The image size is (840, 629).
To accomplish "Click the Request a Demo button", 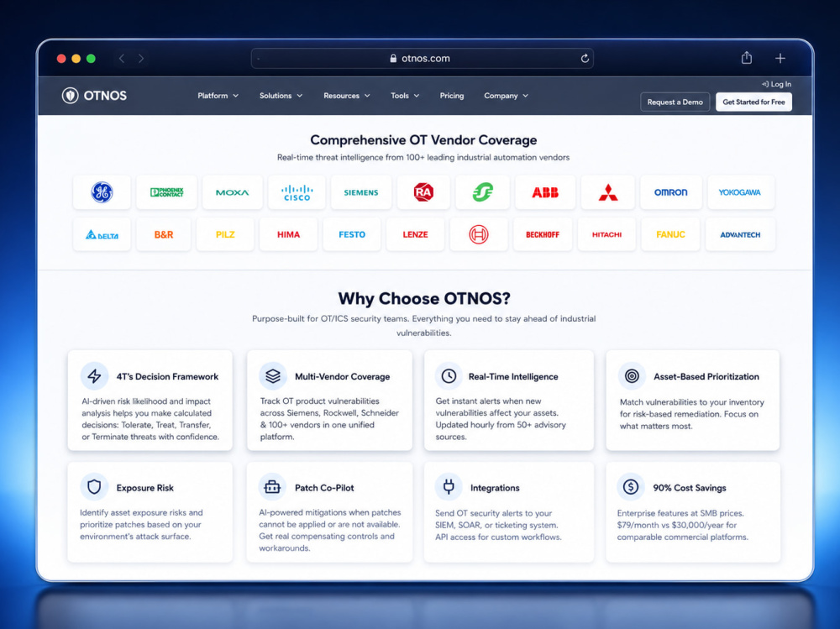I will (x=675, y=102).
